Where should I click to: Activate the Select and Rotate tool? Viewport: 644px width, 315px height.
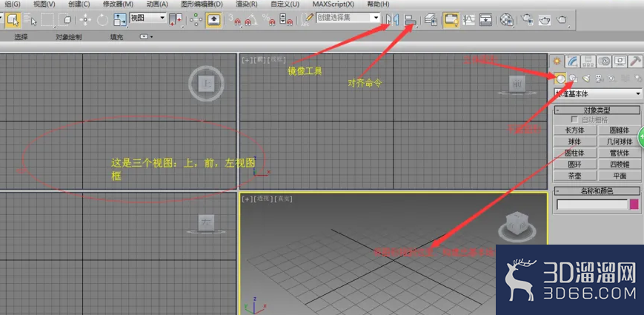tap(102, 19)
